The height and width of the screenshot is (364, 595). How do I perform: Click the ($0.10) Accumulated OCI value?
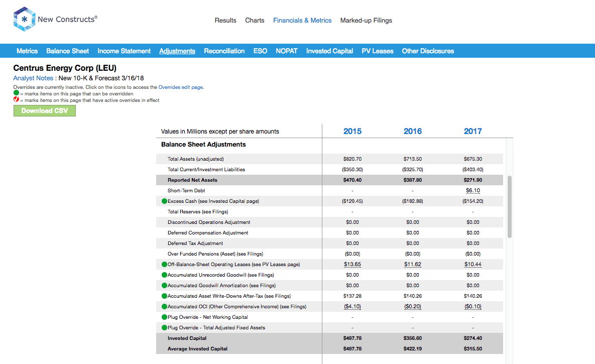[x=473, y=307]
